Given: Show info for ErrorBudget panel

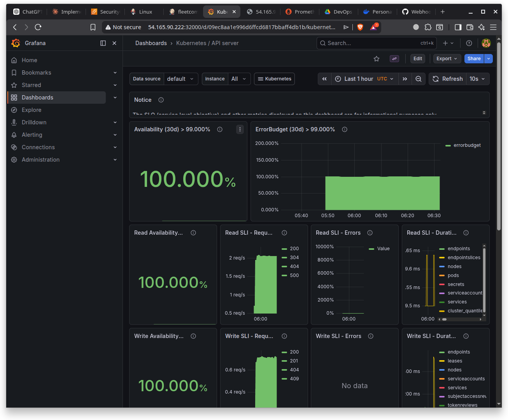Looking at the screenshot, I should pyautogui.click(x=345, y=129).
